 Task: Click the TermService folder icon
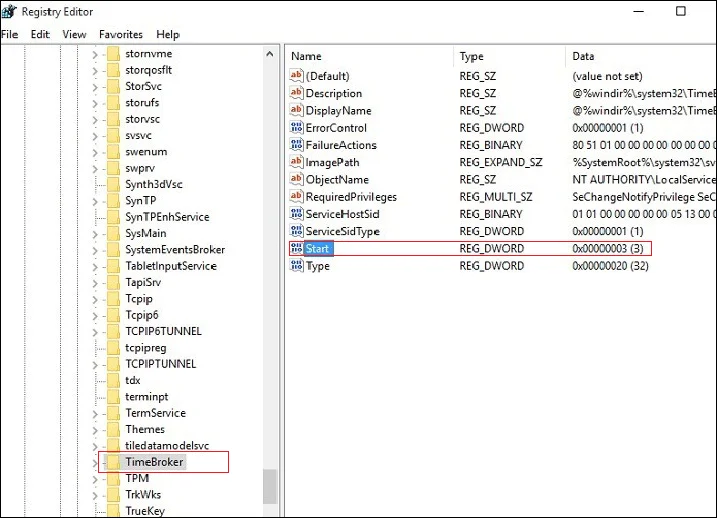(113, 413)
